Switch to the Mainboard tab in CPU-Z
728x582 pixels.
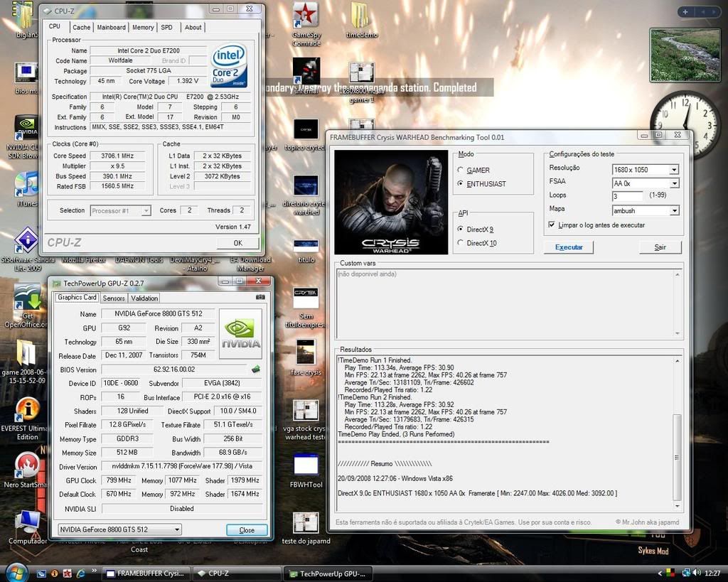pyautogui.click(x=111, y=28)
